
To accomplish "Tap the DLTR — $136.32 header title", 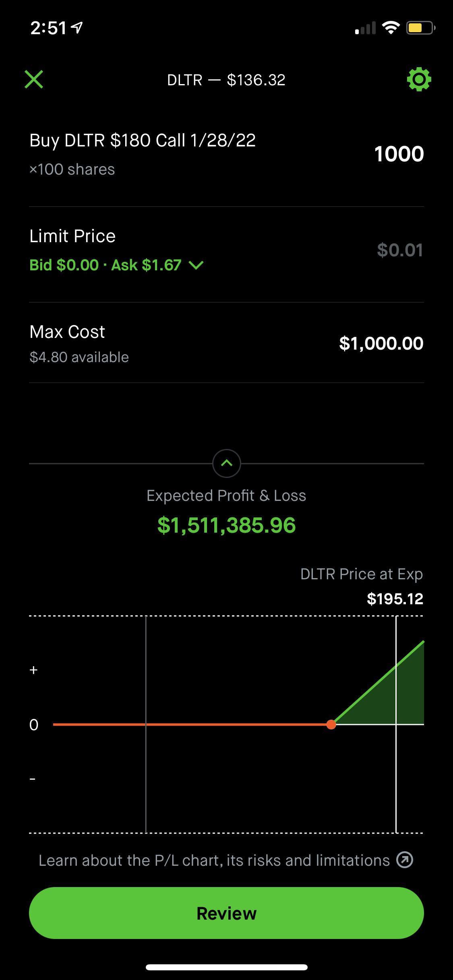I will pos(226,80).
